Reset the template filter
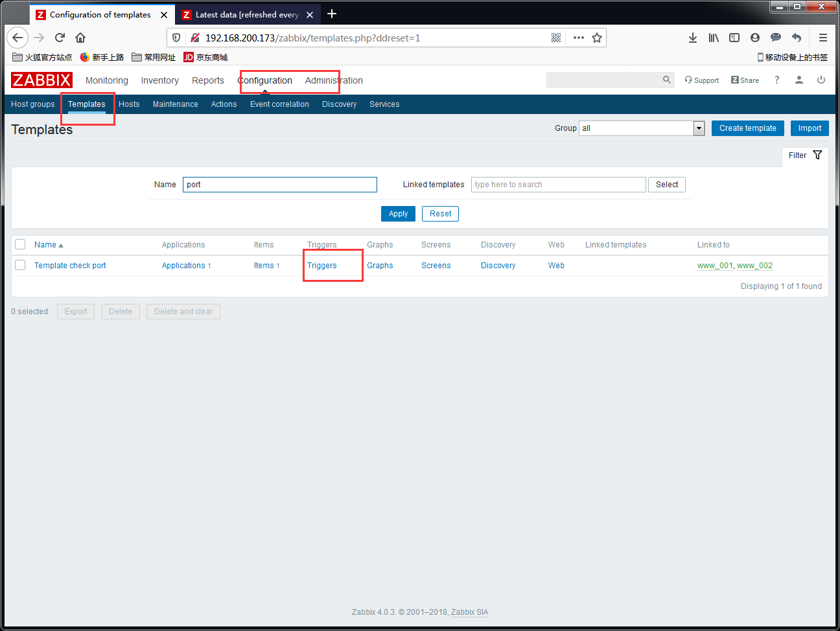The image size is (840, 631). coord(441,214)
